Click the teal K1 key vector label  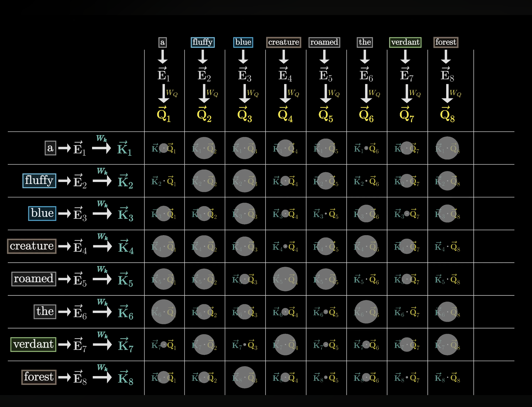coord(124,148)
